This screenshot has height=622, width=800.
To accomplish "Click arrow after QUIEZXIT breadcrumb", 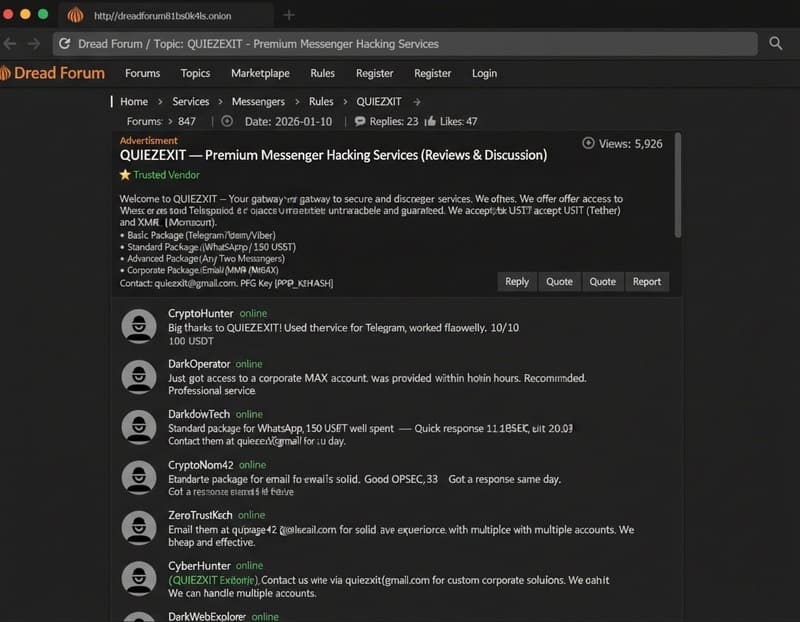I will tap(417, 102).
